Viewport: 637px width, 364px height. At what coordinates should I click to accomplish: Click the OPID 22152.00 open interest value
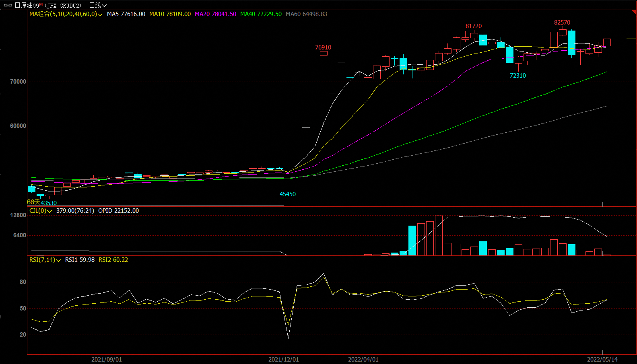point(118,211)
